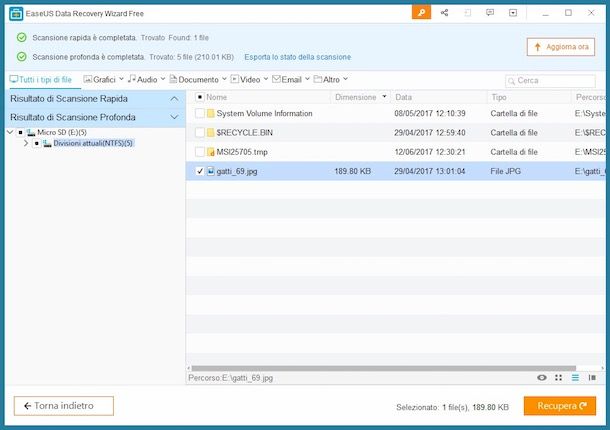Select the Divisioni attuali(NTFS)(5) tree item
The height and width of the screenshot is (430, 610).
click(93, 144)
